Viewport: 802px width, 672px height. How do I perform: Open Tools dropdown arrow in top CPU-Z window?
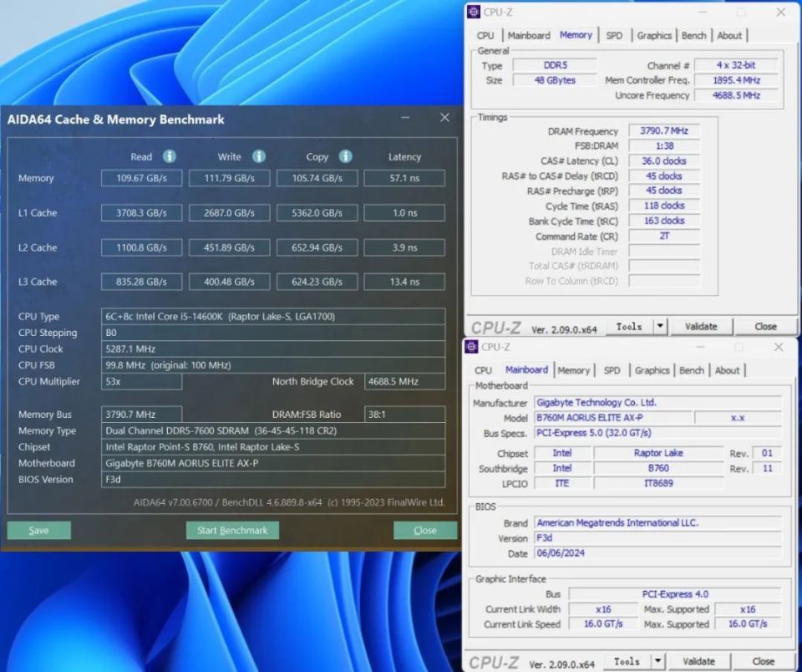pos(660,326)
